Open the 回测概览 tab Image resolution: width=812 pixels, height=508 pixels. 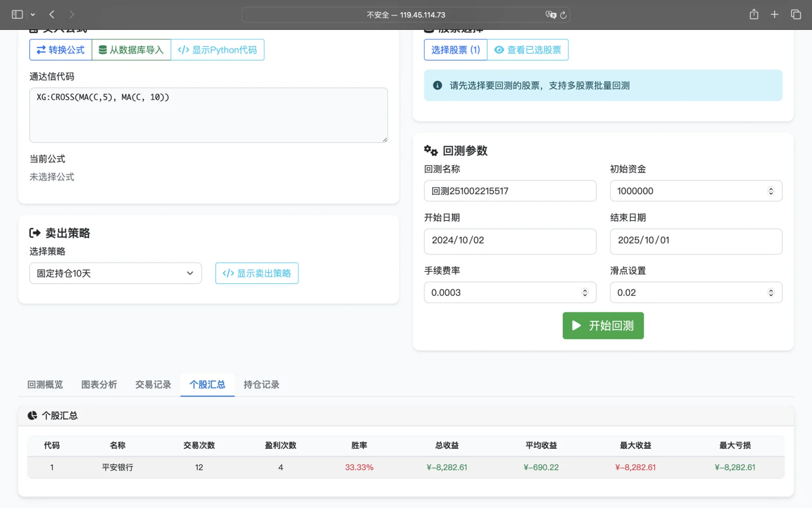click(x=45, y=384)
